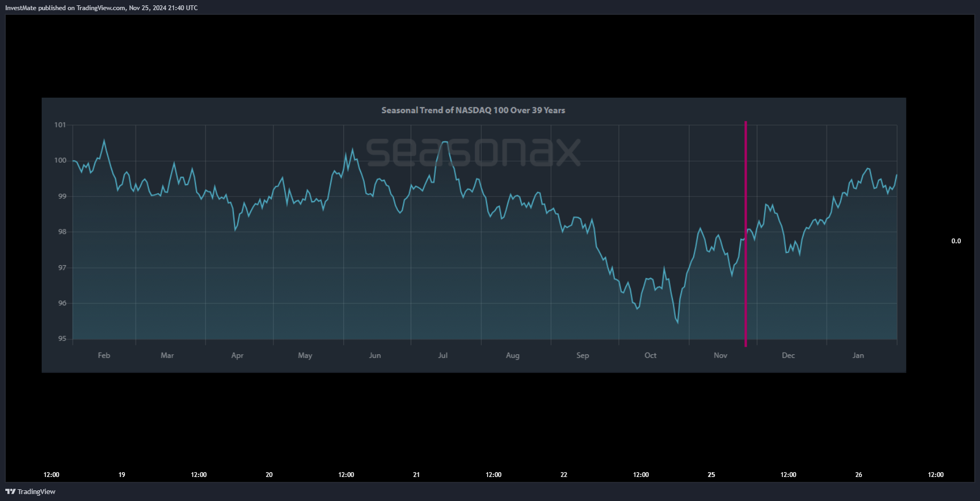Click the '26' date on the time axis
Image resolution: width=980 pixels, height=501 pixels.
(x=859, y=475)
